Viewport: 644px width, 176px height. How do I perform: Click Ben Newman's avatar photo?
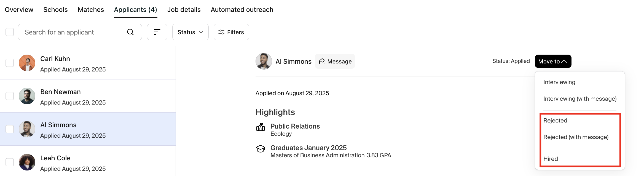point(27,96)
